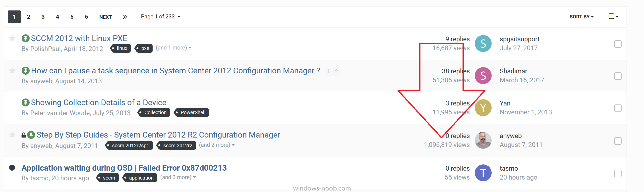The image size is (644, 192).
Task: Select checkbox for Showing Collection Details topic
Action: (618, 108)
